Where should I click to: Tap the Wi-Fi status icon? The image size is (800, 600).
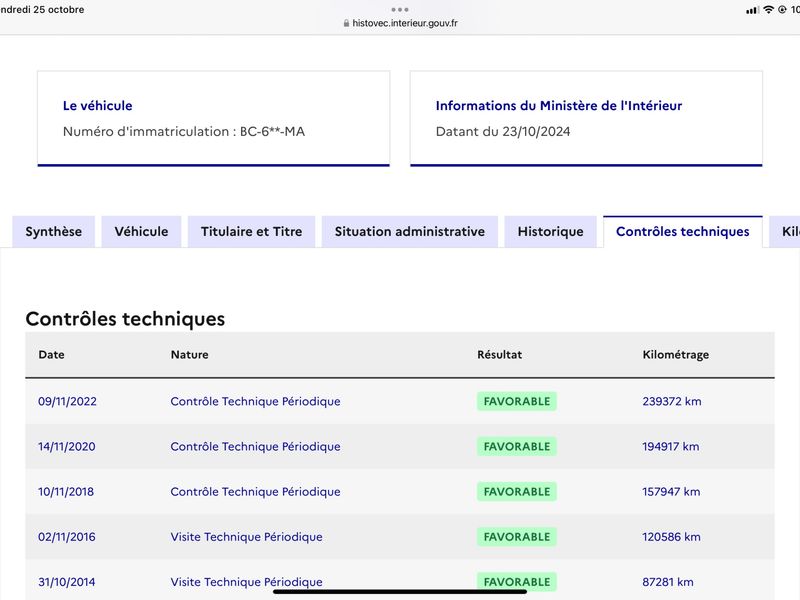tap(768, 10)
